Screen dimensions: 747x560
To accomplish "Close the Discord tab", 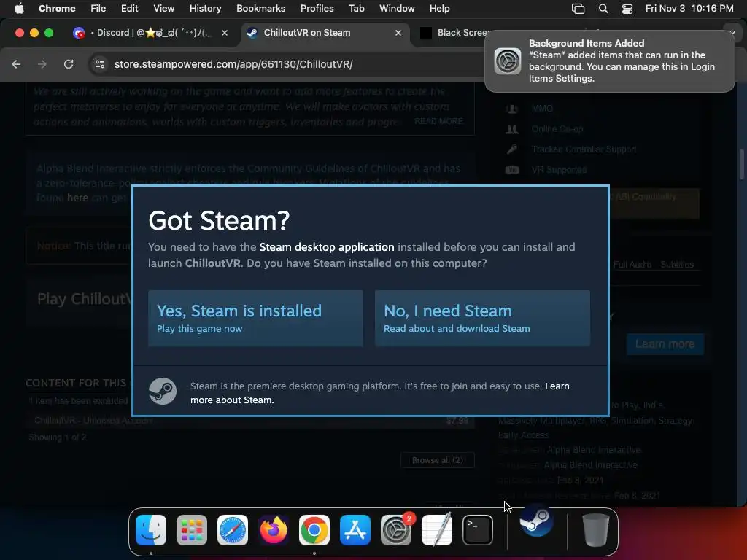I will click(x=225, y=33).
